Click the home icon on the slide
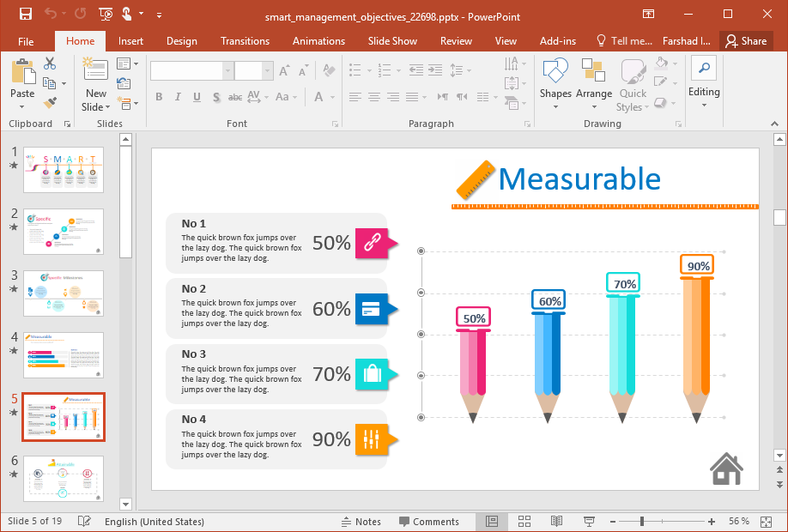Viewport: 788px width, 532px height. pos(726,469)
